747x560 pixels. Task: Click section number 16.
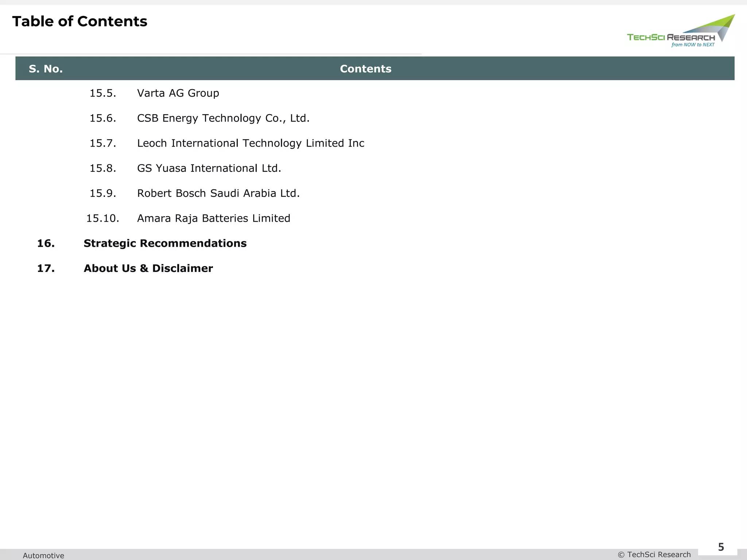46,243
